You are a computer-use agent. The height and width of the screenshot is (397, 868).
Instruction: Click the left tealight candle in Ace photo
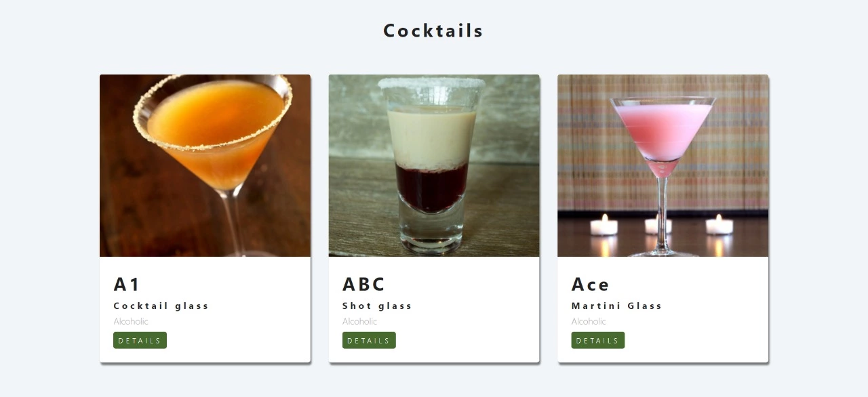click(604, 226)
